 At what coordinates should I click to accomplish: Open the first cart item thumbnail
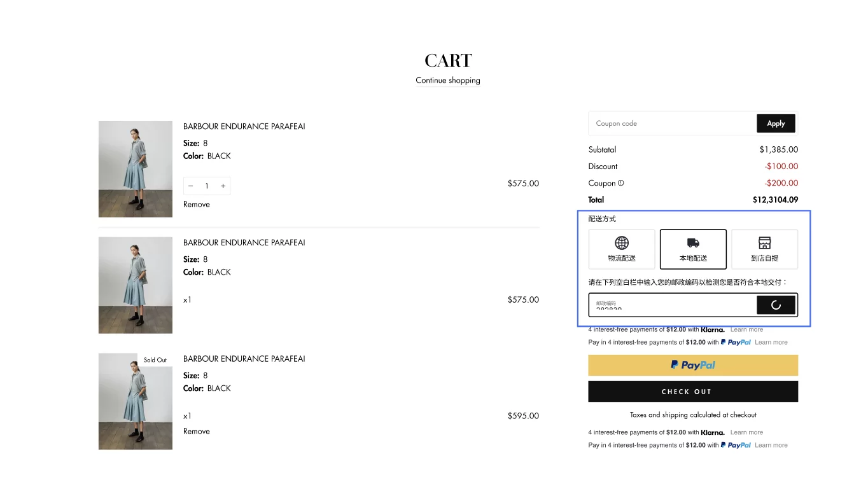point(136,169)
